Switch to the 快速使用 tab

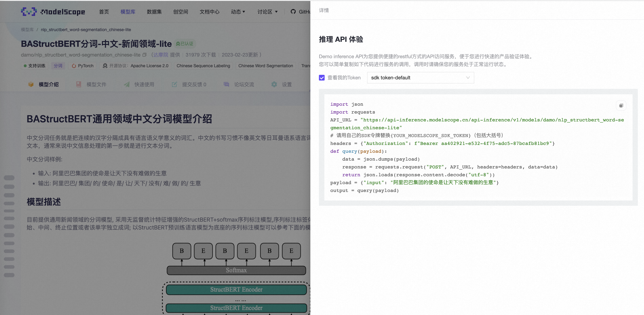point(139,84)
